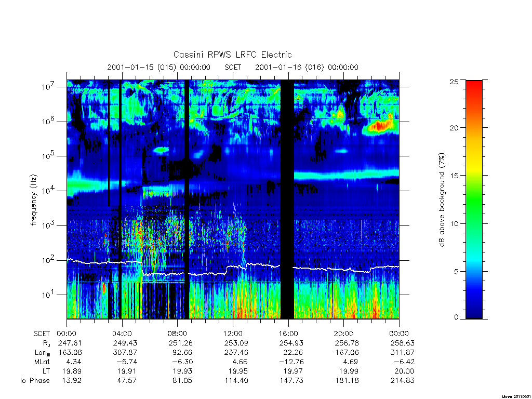Click the R_J value 251.26

pyautogui.click(x=180, y=343)
